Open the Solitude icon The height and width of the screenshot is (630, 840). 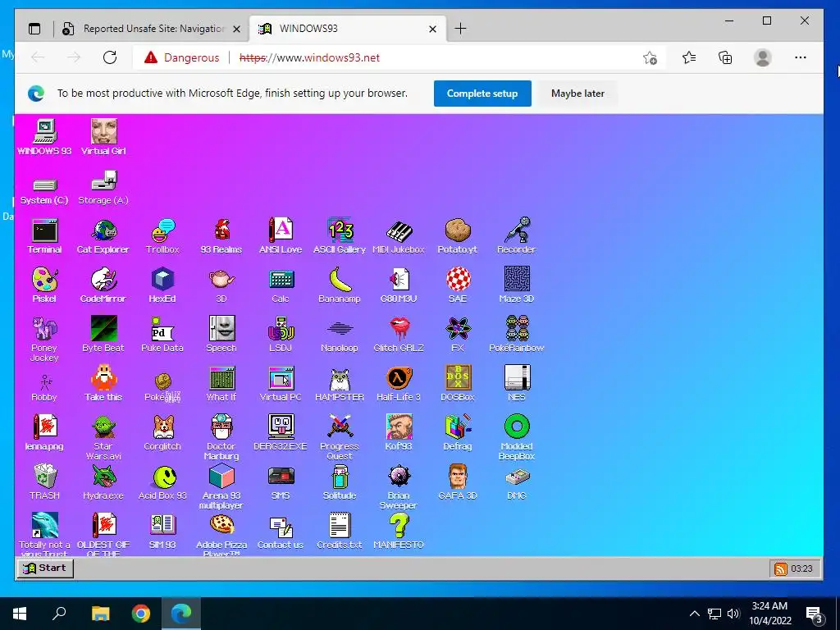pyautogui.click(x=340, y=482)
